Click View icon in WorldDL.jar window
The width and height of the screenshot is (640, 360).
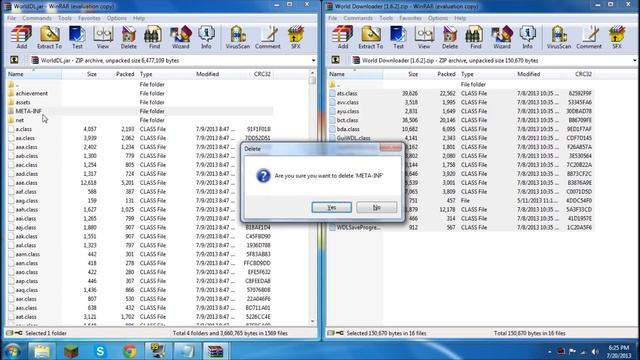tap(103, 37)
